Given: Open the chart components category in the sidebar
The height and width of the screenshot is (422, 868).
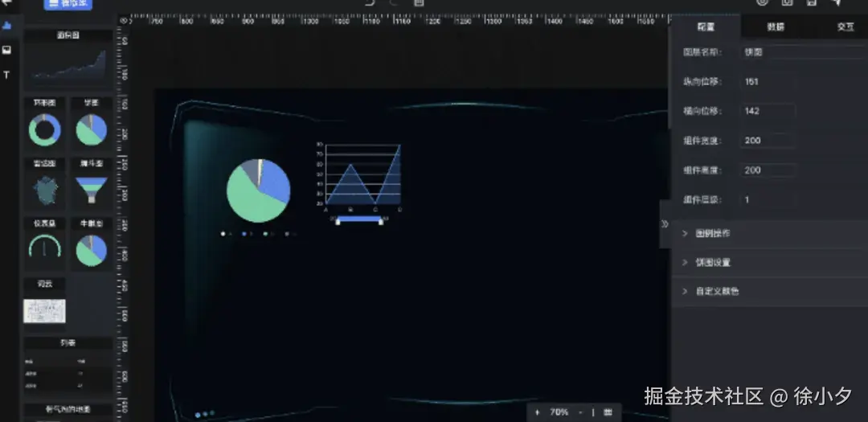Looking at the screenshot, I should [x=6, y=26].
